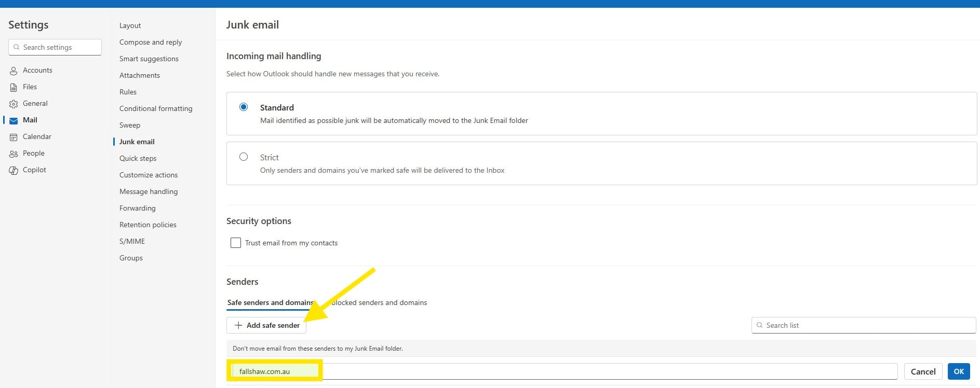Switch to Blocked senders and domains tab
Viewport: 980px width, 388px height.
point(379,302)
